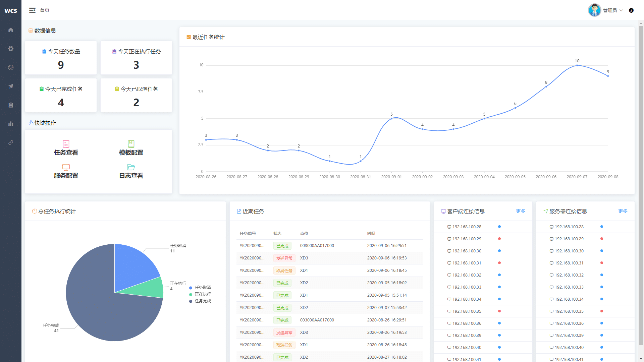Screen dimensions: 644x362
Task: Open the bar chart sidebar icon
Action: 11,124
